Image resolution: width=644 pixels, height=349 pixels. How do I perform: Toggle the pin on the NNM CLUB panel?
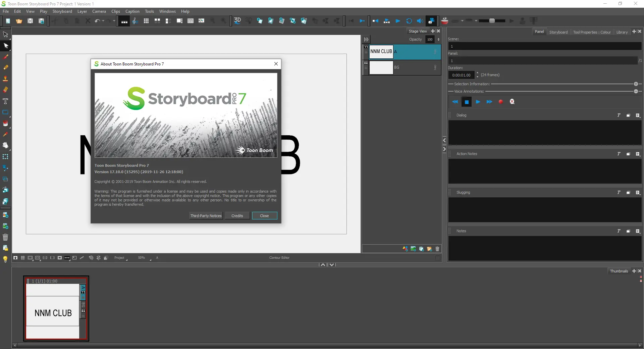[435, 52]
